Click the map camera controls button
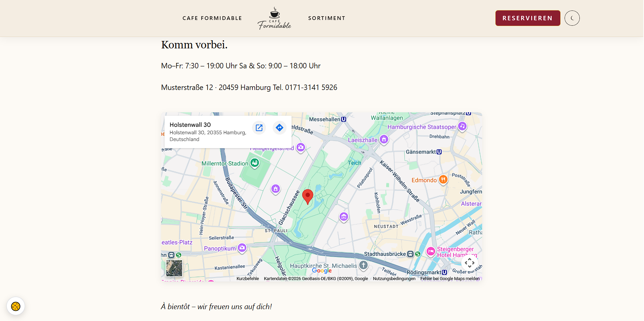 click(470, 263)
